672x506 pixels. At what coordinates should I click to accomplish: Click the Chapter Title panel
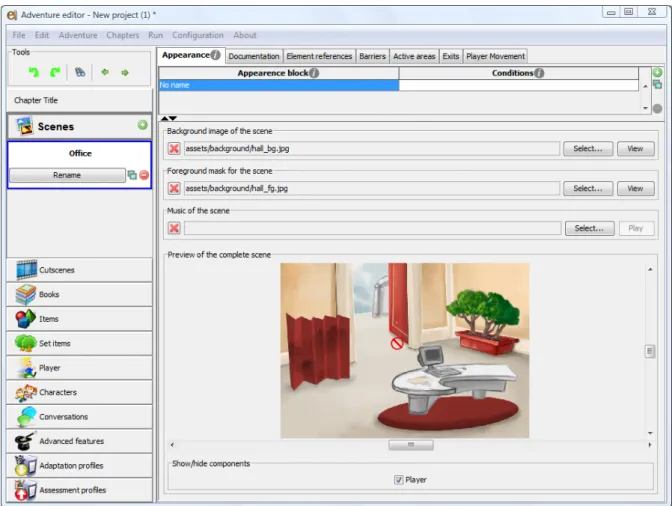pyautogui.click(x=80, y=100)
